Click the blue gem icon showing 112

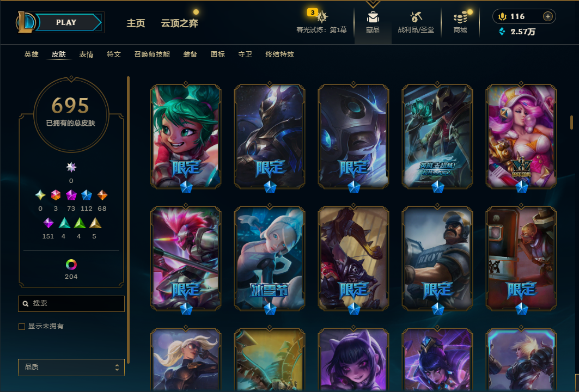(87, 195)
